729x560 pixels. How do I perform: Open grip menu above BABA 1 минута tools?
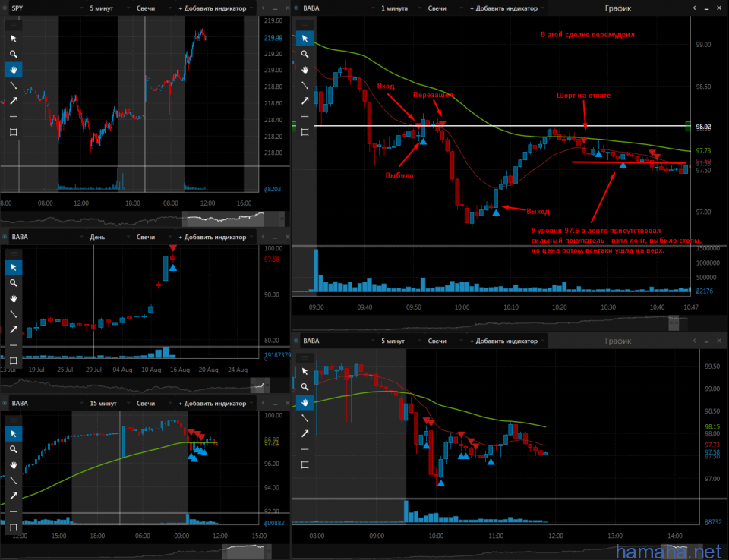point(305,24)
